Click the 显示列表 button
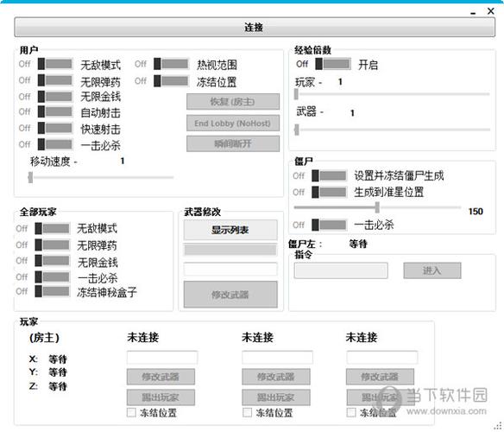 [230, 230]
